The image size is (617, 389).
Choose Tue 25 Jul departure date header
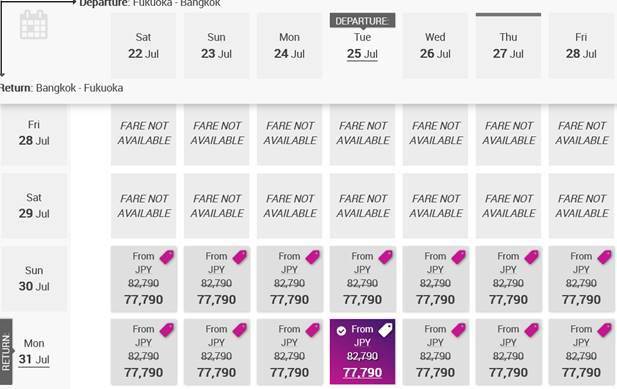click(x=362, y=46)
